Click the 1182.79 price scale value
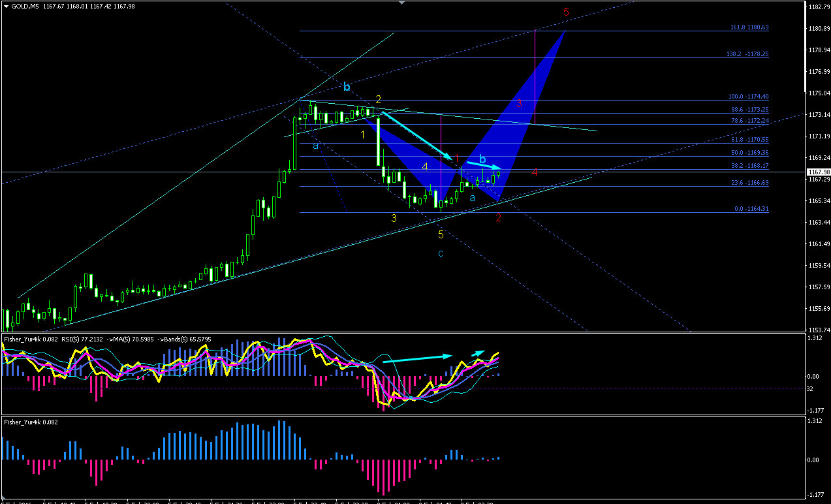831x504 pixels. (819, 7)
